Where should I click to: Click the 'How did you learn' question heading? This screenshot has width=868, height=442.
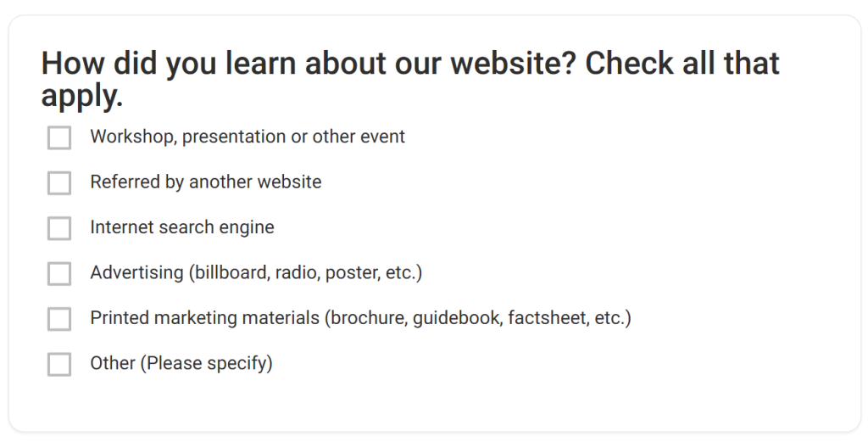[x=410, y=79]
